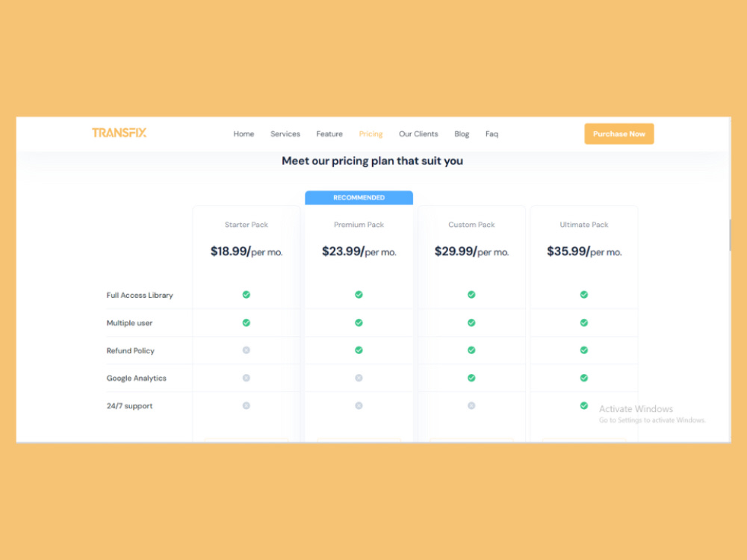Click Custom Pack 24/7 support cross icon

(471, 405)
